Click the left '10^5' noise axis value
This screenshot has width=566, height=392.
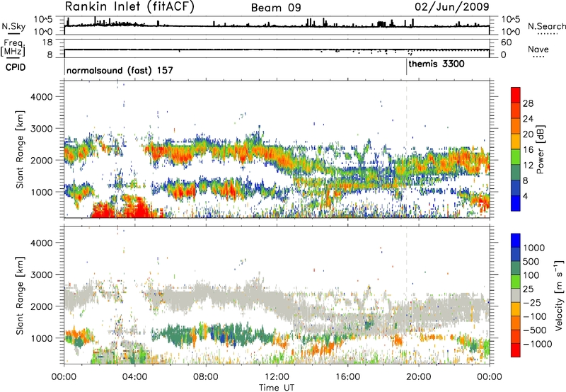(x=43, y=19)
